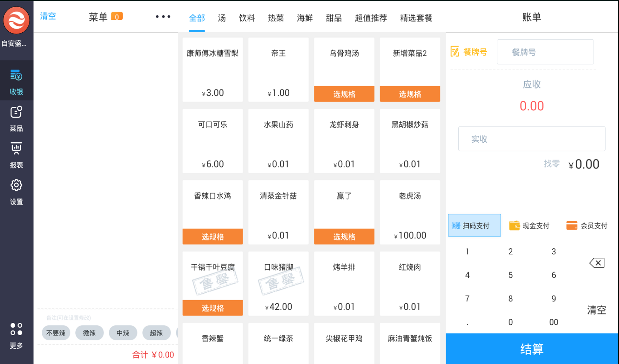Add 龙虾刺身 to the order
The height and width of the screenshot is (364, 619).
point(344,141)
